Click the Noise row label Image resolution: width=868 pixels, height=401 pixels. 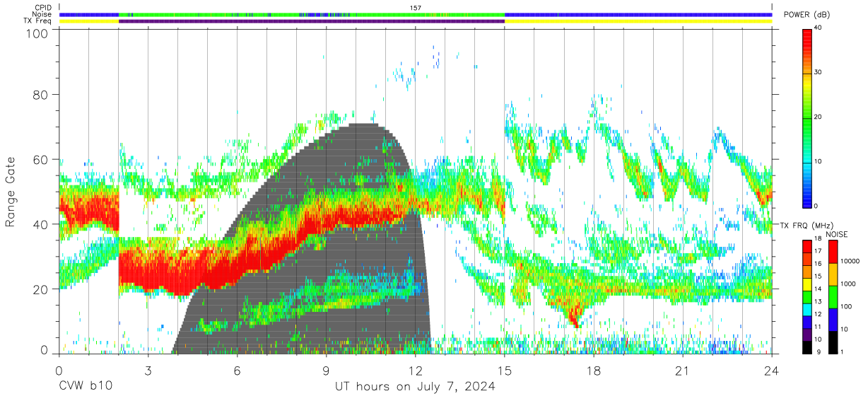[x=43, y=14]
